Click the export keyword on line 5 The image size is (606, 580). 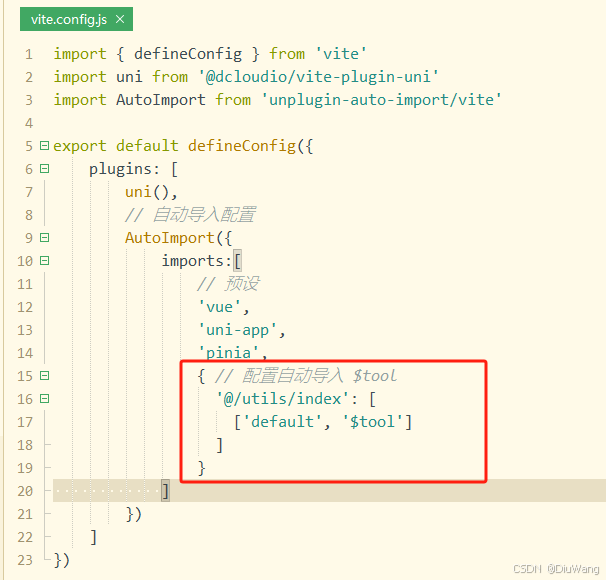pos(80,146)
